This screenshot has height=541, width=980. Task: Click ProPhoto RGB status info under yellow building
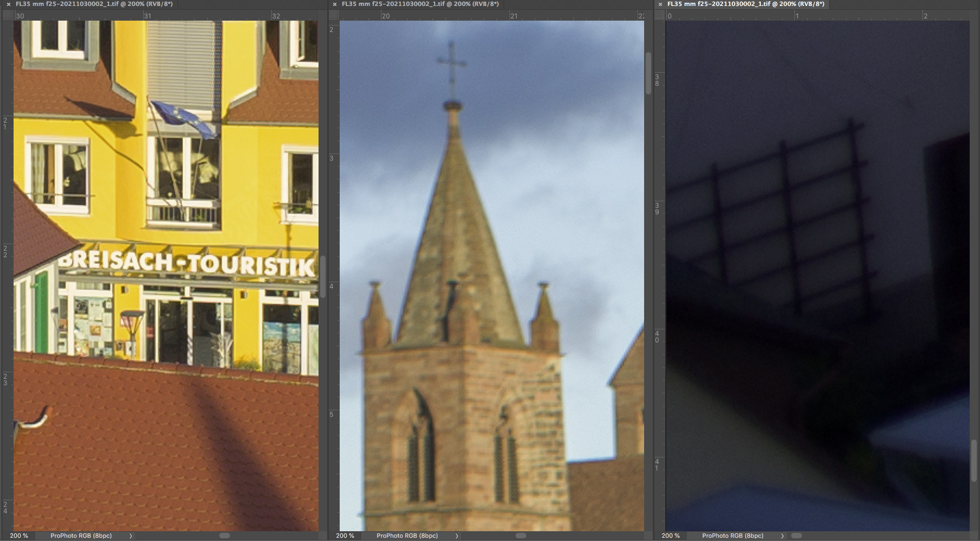(81, 536)
